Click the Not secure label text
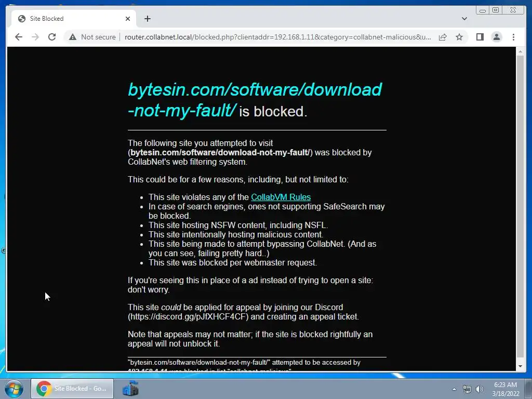This screenshot has width=532, height=399. 98,37
